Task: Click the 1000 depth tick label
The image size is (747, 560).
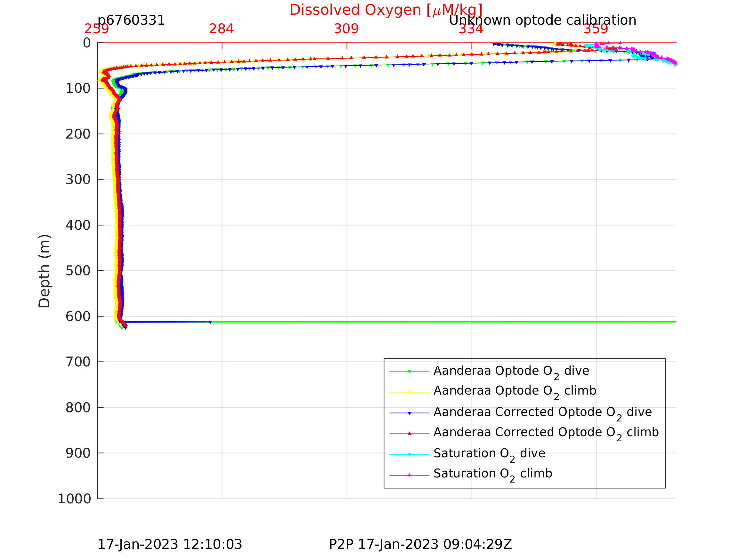Action: pos(74,499)
